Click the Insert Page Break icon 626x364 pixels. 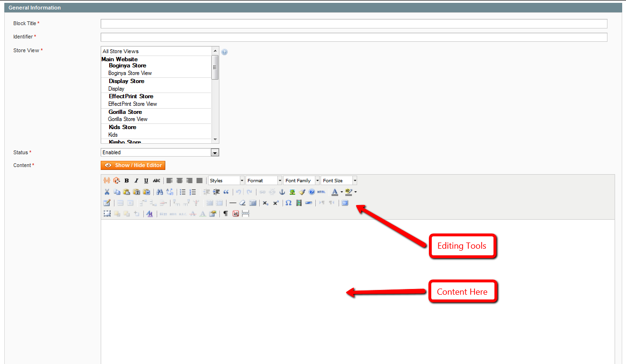pos(246,214)
